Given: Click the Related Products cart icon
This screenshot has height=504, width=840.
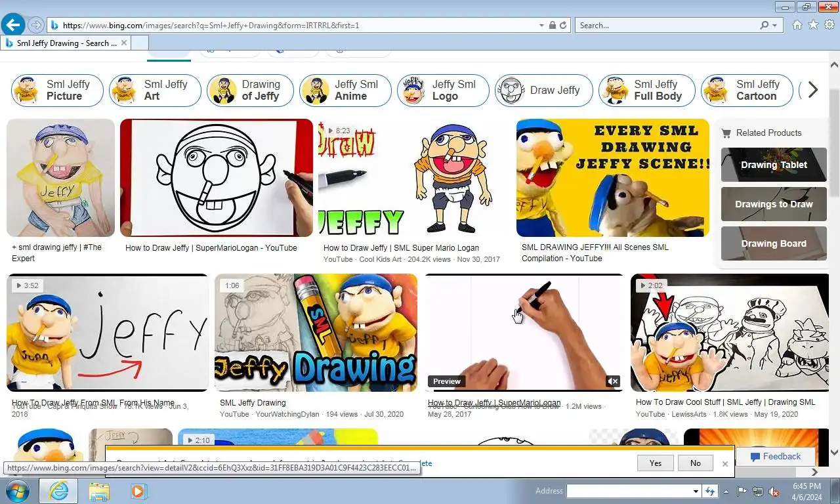Looking at the screenshot, I should tap(726, 133).
